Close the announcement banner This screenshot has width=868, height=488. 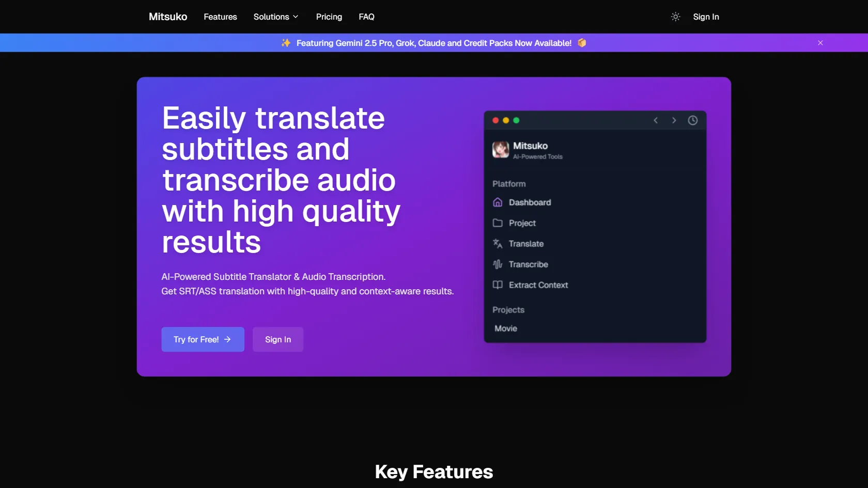(820, 43)
